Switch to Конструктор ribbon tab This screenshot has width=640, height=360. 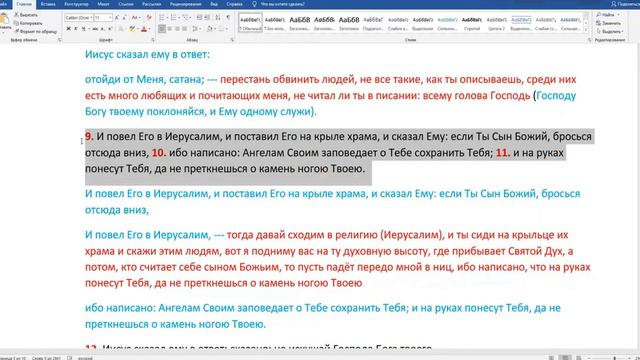click(76, 4)
